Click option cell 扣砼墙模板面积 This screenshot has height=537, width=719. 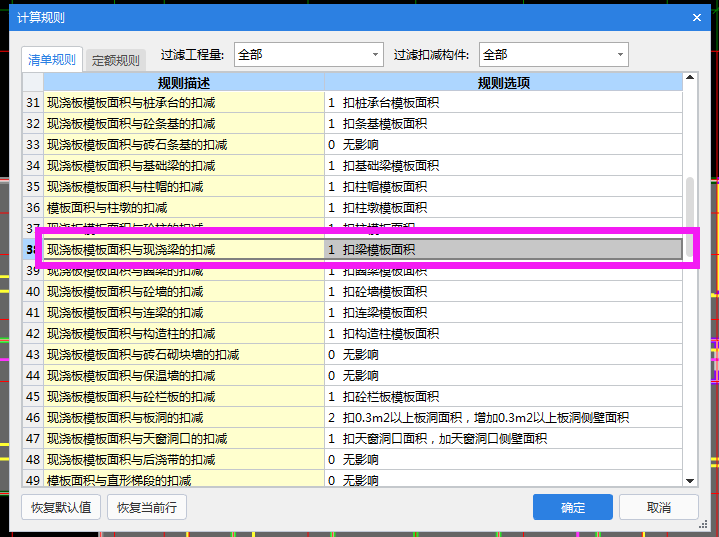tap(503, 292)
